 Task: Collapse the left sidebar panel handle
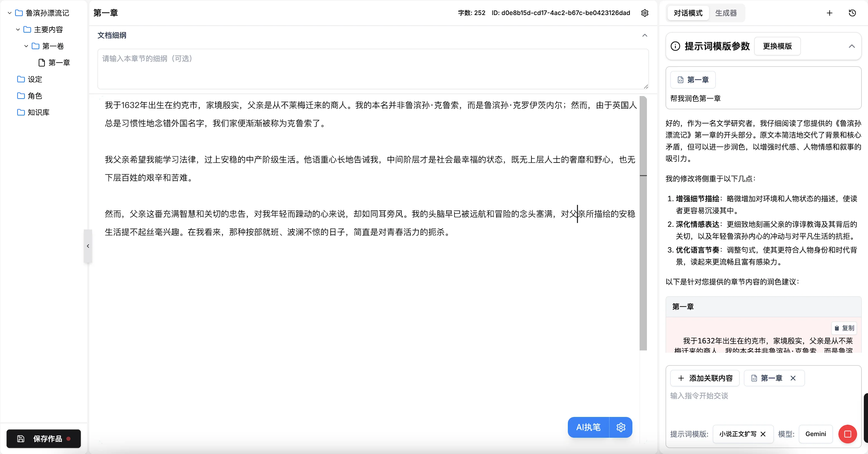(88, 246)
